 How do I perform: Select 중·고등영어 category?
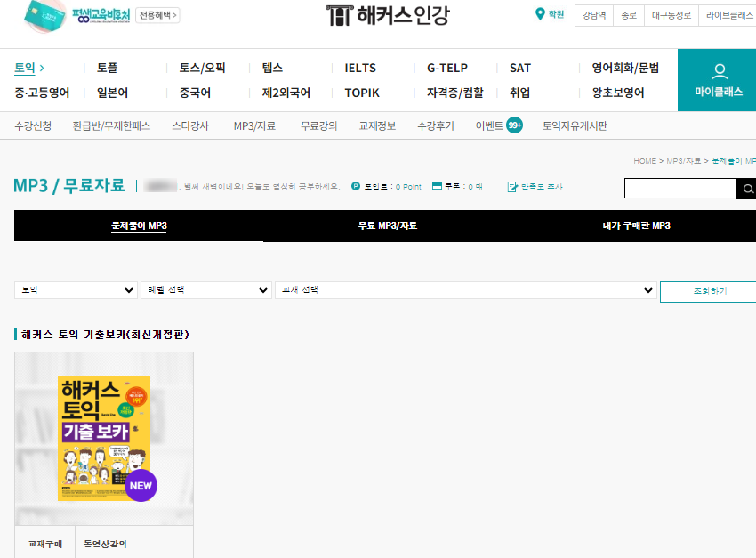pyautogui.click(x=42, y=93)
